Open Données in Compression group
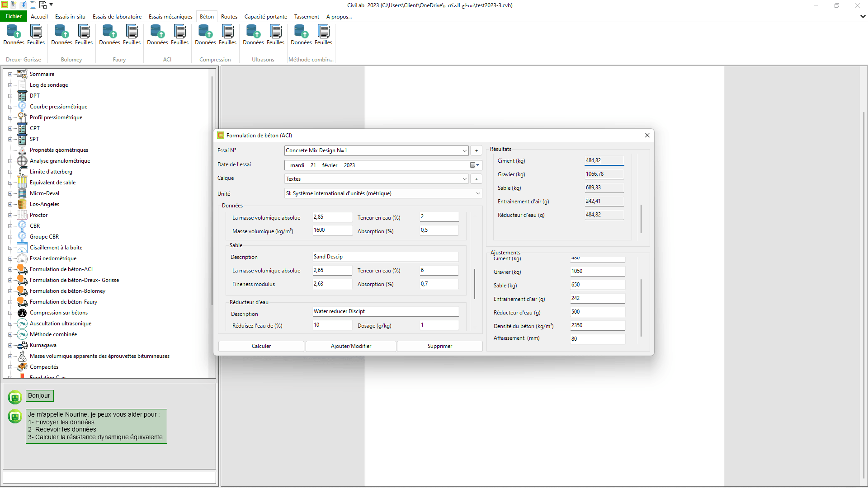Screen dimensions: 868x488 coord(206,35)
